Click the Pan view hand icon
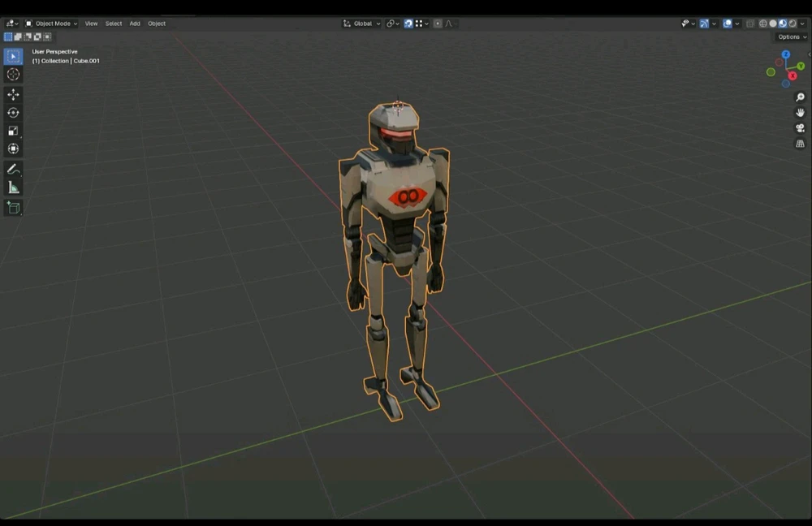The height and width of the screenshot is (526, 812). [x=800, y=112]
